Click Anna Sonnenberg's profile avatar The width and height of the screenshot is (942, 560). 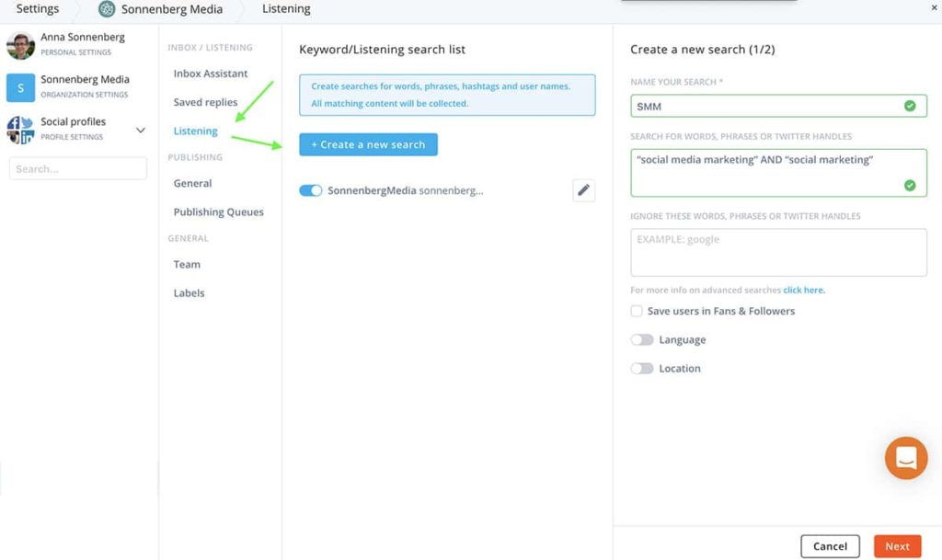[x=20, y=44]
